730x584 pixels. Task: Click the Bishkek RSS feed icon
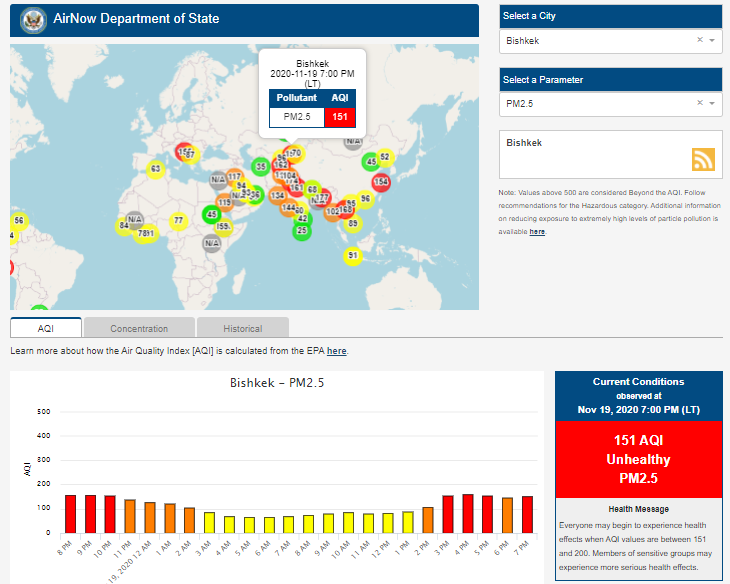pos(703,159)
